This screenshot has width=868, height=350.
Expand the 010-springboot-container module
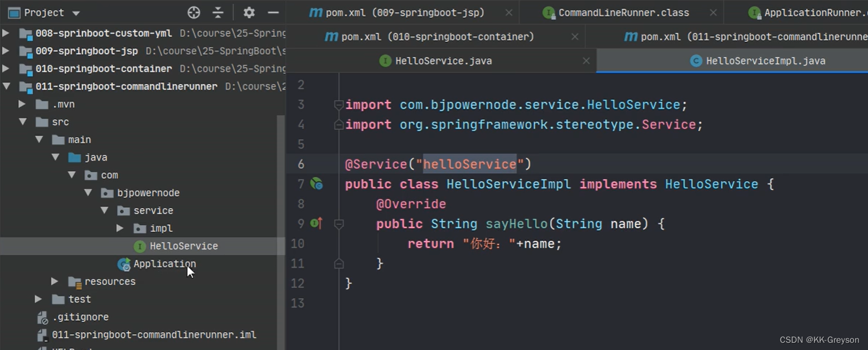6,69
